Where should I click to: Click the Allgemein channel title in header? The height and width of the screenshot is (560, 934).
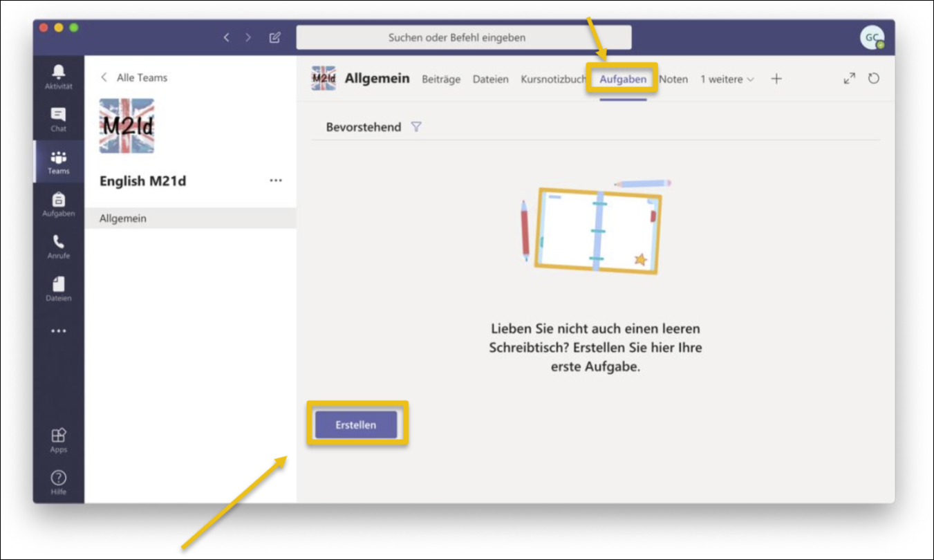click(377, 79)
